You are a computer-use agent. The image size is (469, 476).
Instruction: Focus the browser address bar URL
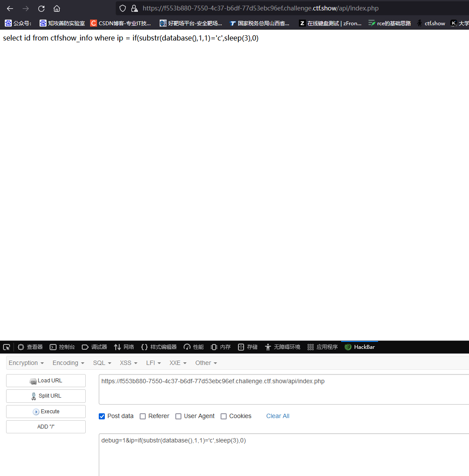(x=261, y=9)
